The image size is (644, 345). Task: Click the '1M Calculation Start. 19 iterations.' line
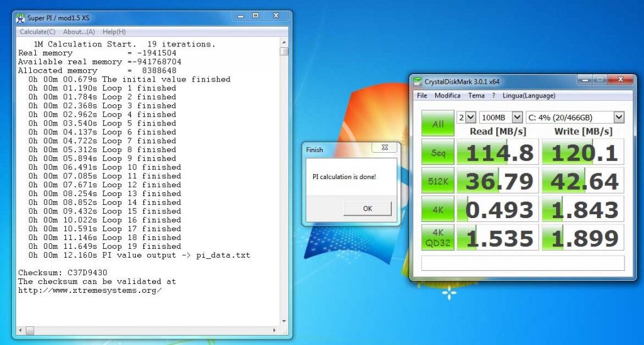[x=125, y=45]
